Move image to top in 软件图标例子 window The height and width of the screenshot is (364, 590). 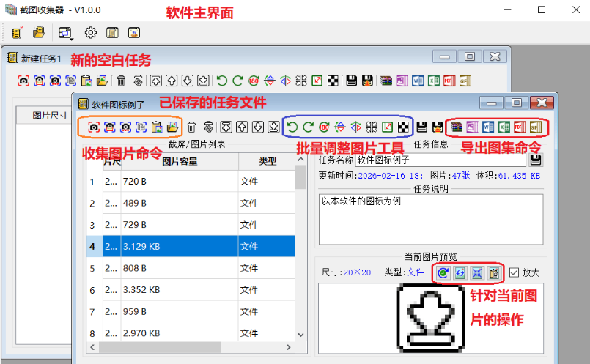(x=226, y=127)
